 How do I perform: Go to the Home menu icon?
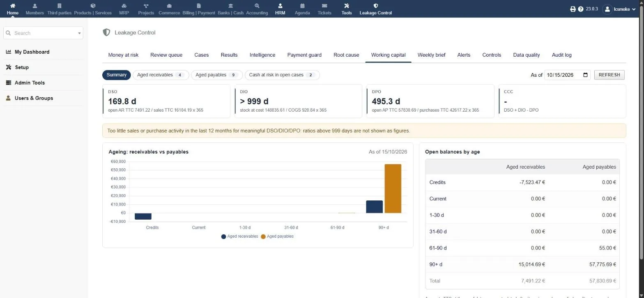13,6
